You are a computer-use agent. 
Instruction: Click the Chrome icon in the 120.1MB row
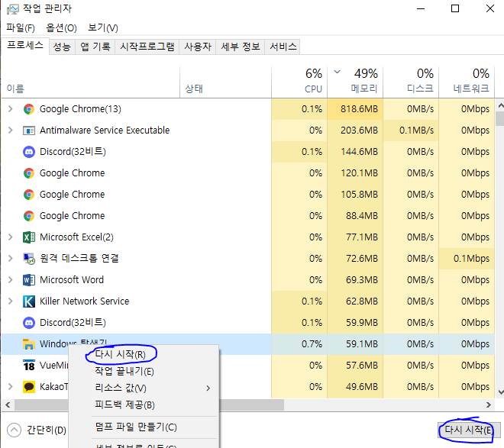(29, 173)
